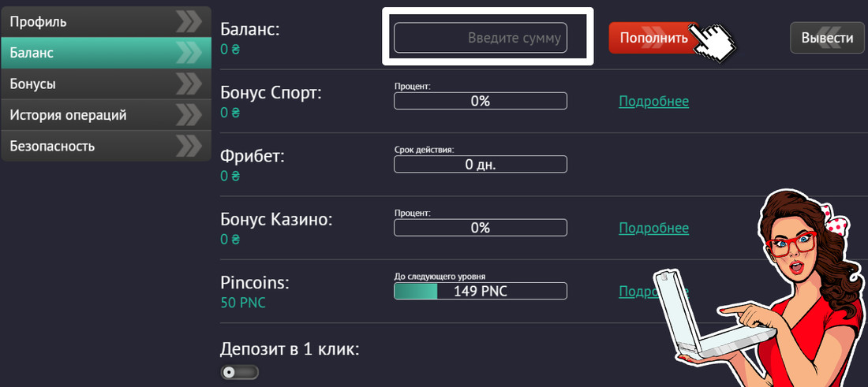
Task: Click the Фрибет 0 дн. validity bar
Action: point(481,164)
